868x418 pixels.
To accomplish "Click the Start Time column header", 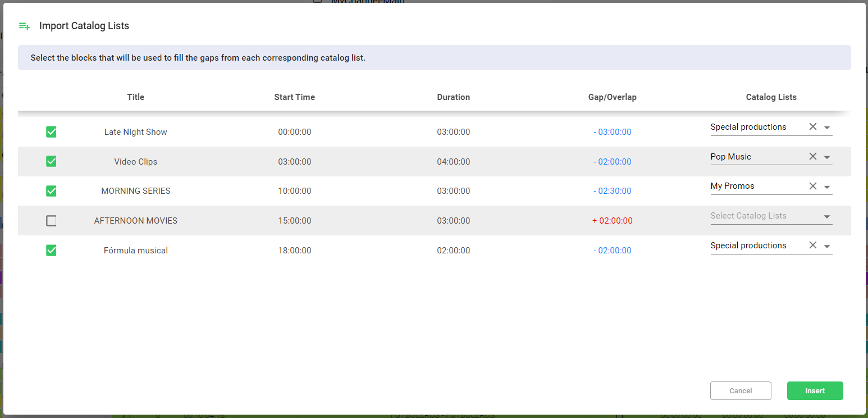I will pyautogui.click(x=294, y=97).
